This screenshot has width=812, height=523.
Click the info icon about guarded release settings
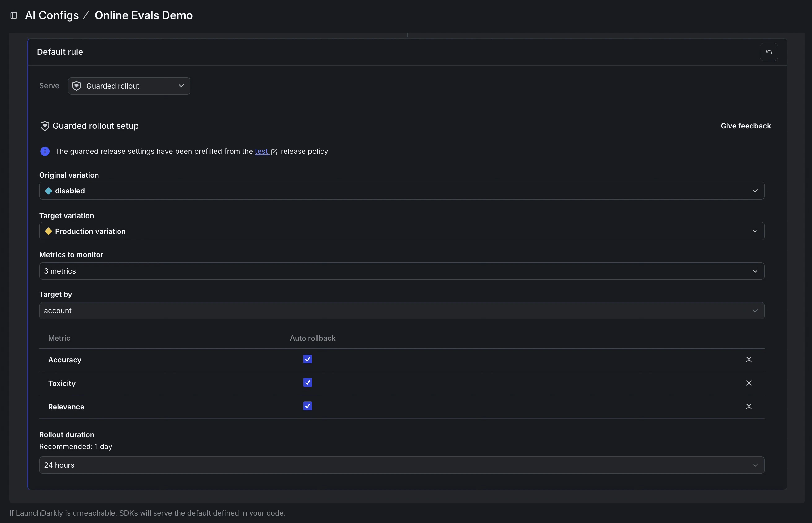click(45, 151)
